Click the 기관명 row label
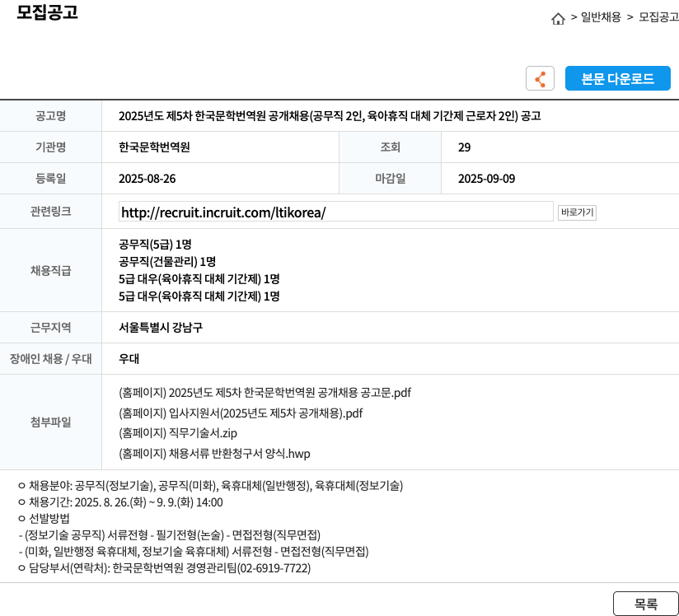This screenshot has width=679, height=616. [x=50, y=147]
